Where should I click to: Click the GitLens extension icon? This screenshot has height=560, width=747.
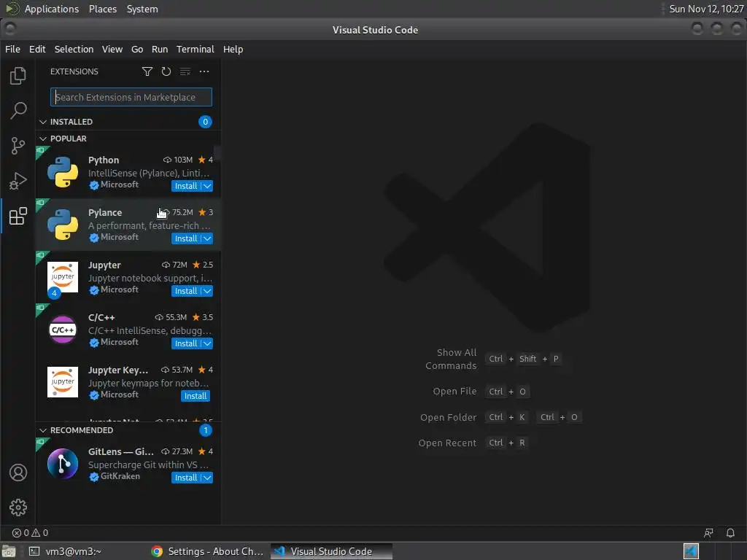point(63,463)
